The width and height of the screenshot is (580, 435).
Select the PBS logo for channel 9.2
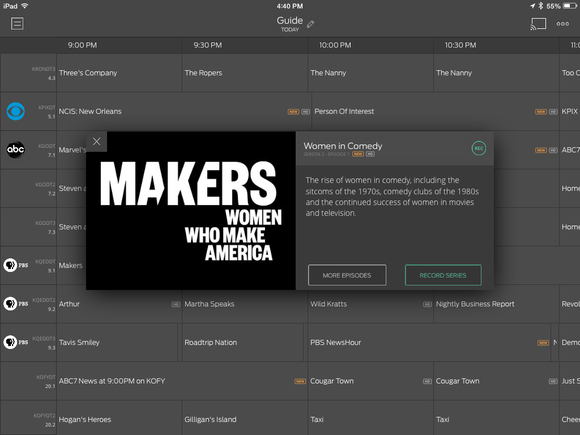[x=16, y=304]
